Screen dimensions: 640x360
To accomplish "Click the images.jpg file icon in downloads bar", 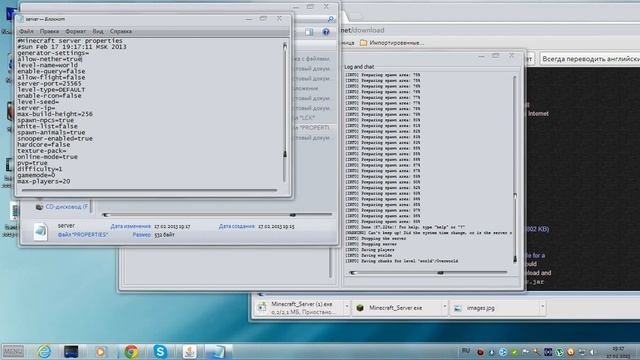I will [458, 308].
